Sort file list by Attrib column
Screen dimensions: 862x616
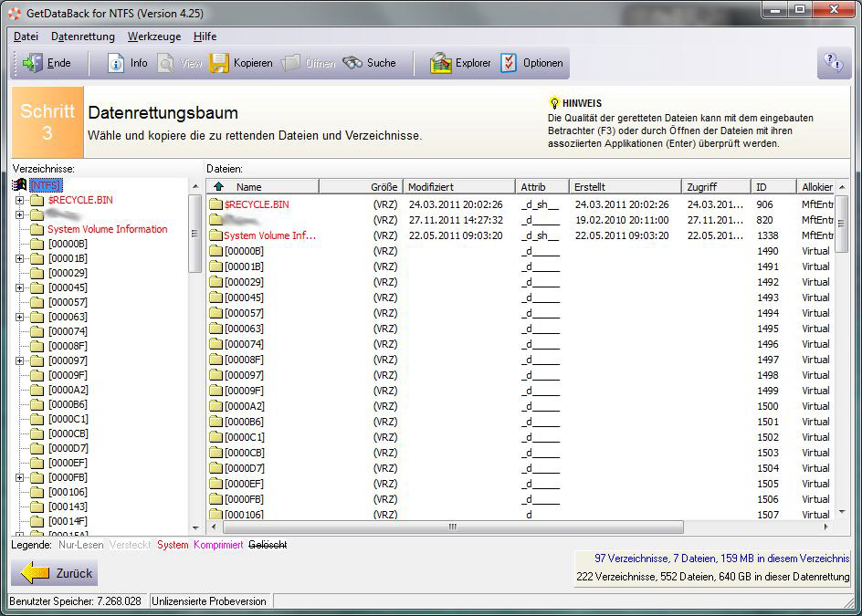tap(542, 187)
